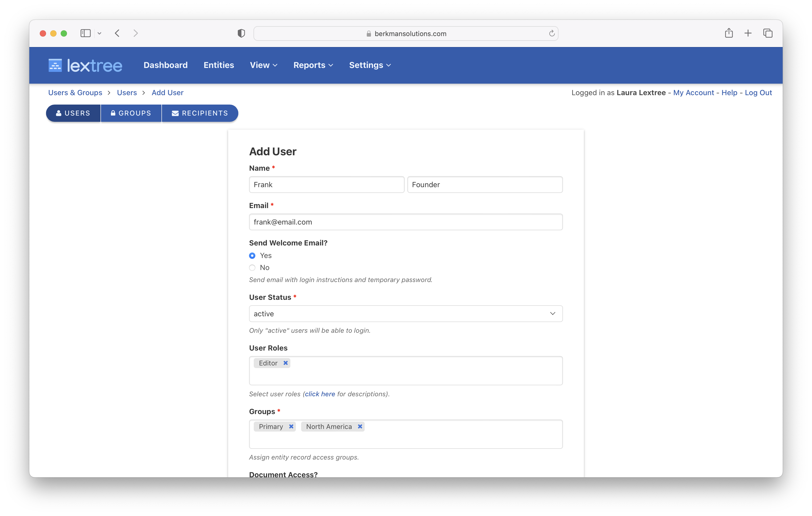Open a new browser tab with plus icon

[748, 33]
